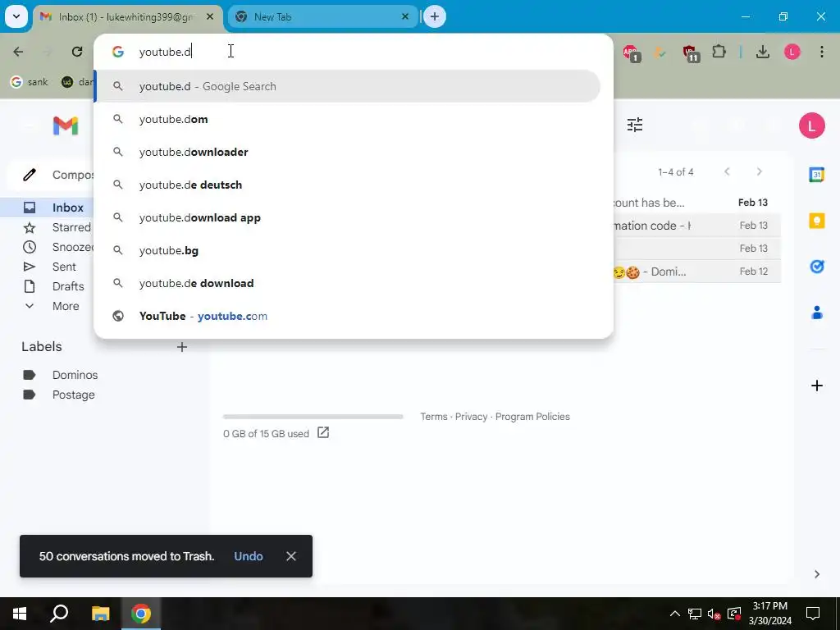Go to newer emails page arrow

(727, 171)
